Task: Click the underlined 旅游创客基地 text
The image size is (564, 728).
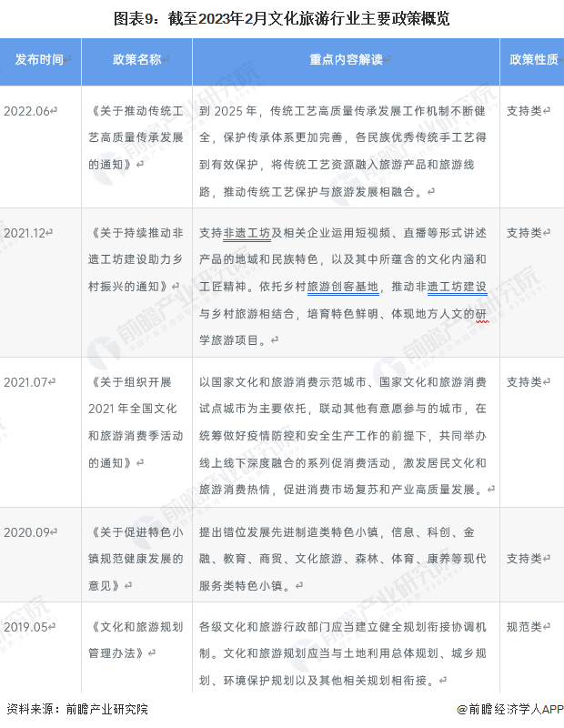Action: point(343,287)
